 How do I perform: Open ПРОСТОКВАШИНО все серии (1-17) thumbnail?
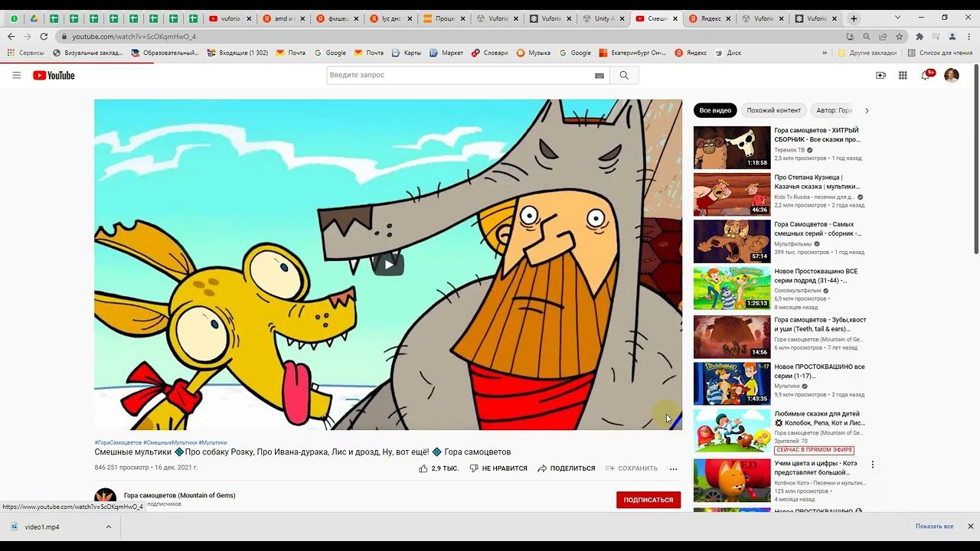pyautogui.click(x=732, y=383)
